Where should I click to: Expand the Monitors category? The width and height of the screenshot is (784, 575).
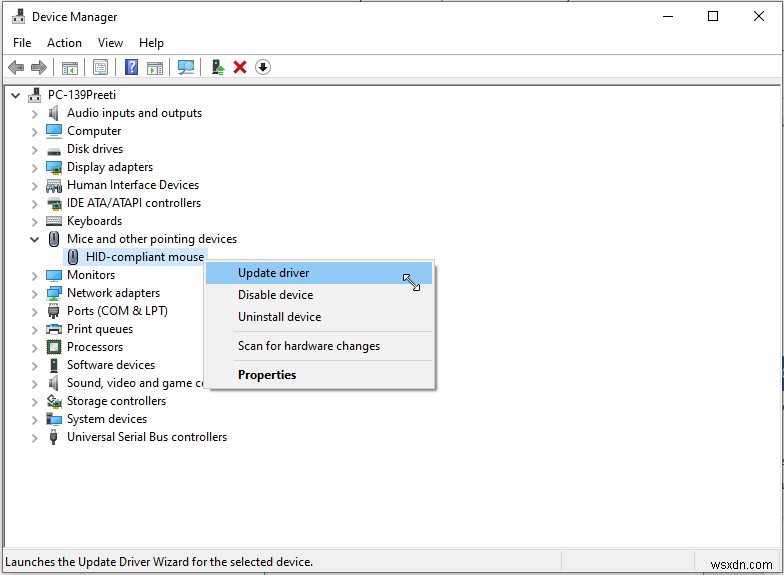coord(34,276)
